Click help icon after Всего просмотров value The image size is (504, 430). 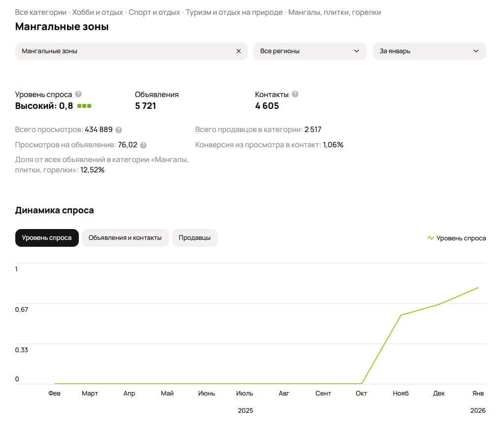click(x=119, y=130)
